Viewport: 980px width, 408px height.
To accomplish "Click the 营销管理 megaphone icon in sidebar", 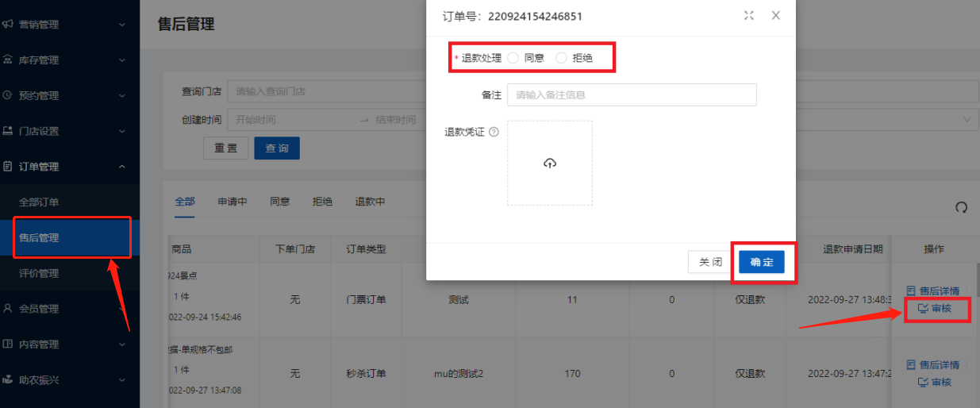I will (8, 25).
